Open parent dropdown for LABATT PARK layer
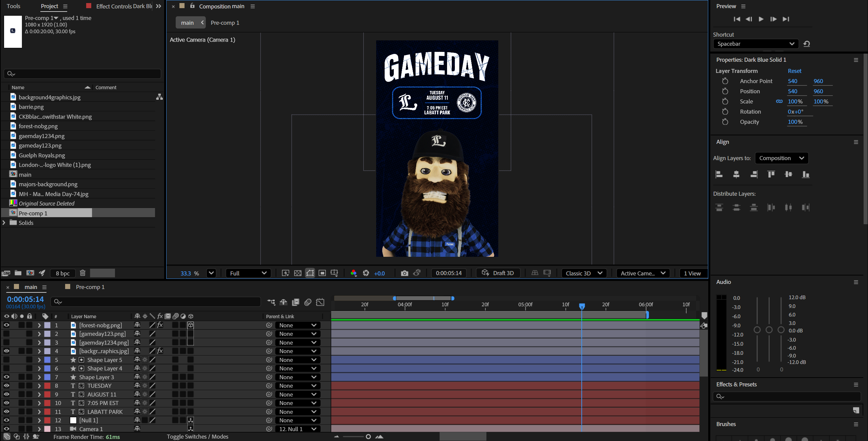 pyautogui.click(x=297, y=412)
